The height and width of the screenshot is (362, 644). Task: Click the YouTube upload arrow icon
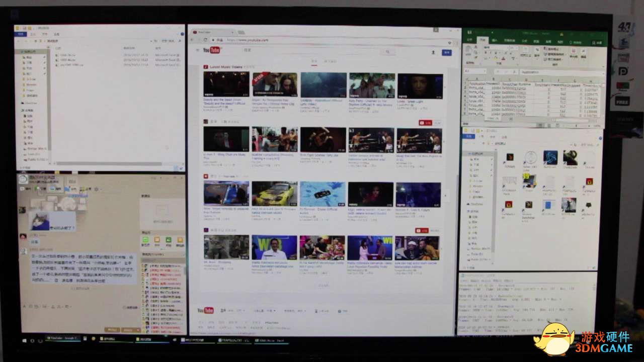click(x=433, y=52)
